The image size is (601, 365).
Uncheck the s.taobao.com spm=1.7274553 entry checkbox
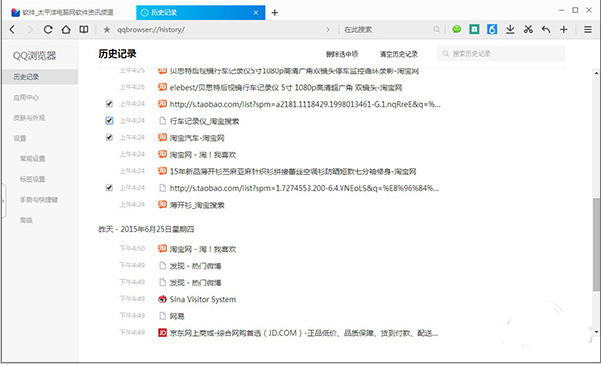(109, 187)
